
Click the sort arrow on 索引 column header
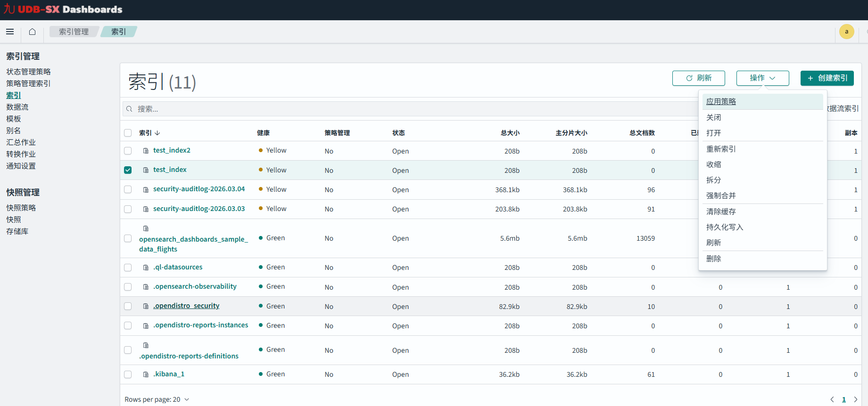(157, 133)
